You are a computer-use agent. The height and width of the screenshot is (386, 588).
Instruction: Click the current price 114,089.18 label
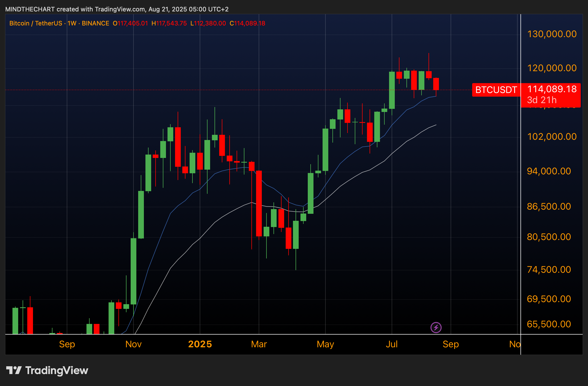(x=552, y=89)
